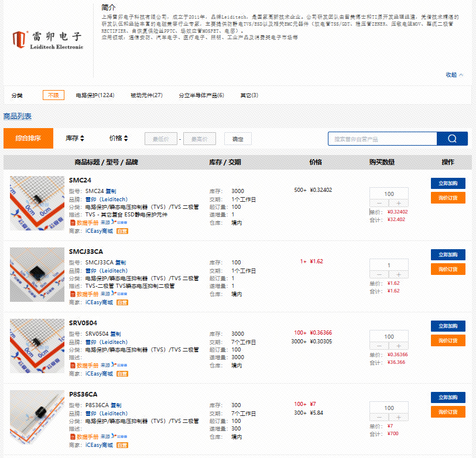Filter by 其它(3) category
476x458 pixels.
[x=249, y=95]
